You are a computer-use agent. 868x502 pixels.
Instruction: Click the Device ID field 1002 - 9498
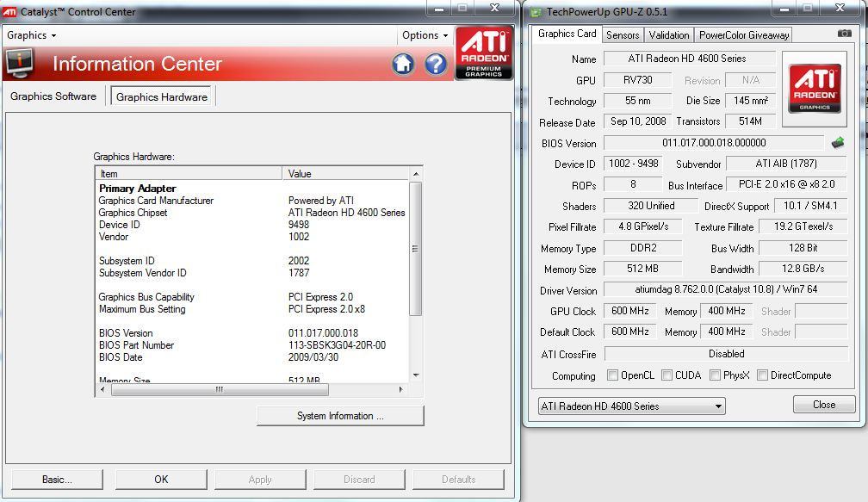click(x=633, y=164)
